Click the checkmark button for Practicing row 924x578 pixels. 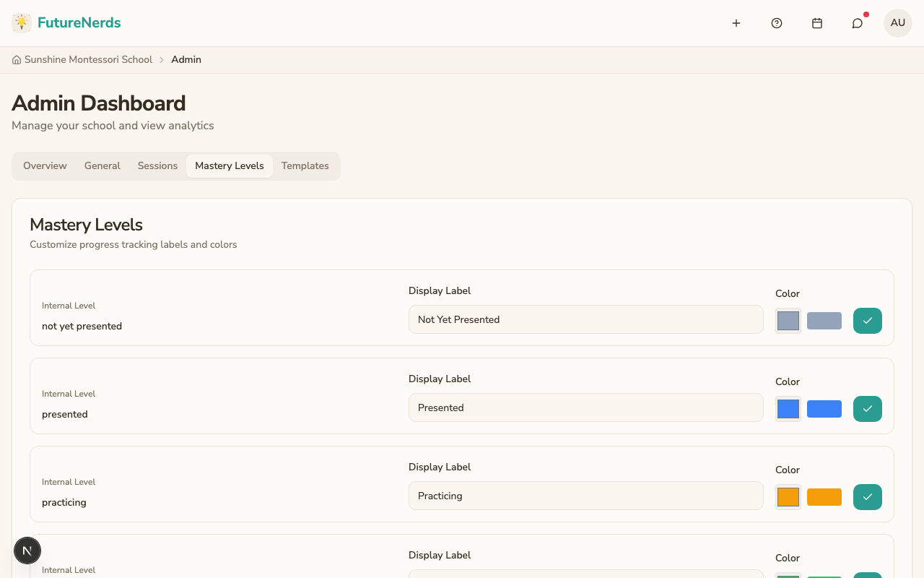tap(868, 497)
